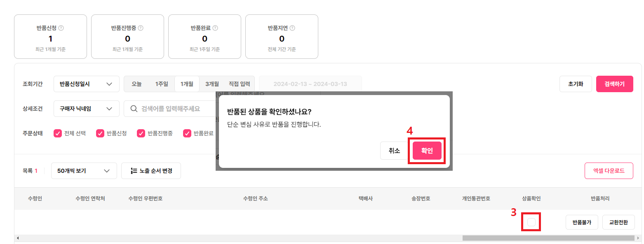Check the 상품확인 checkbox in the row

[x=531, y=222]
